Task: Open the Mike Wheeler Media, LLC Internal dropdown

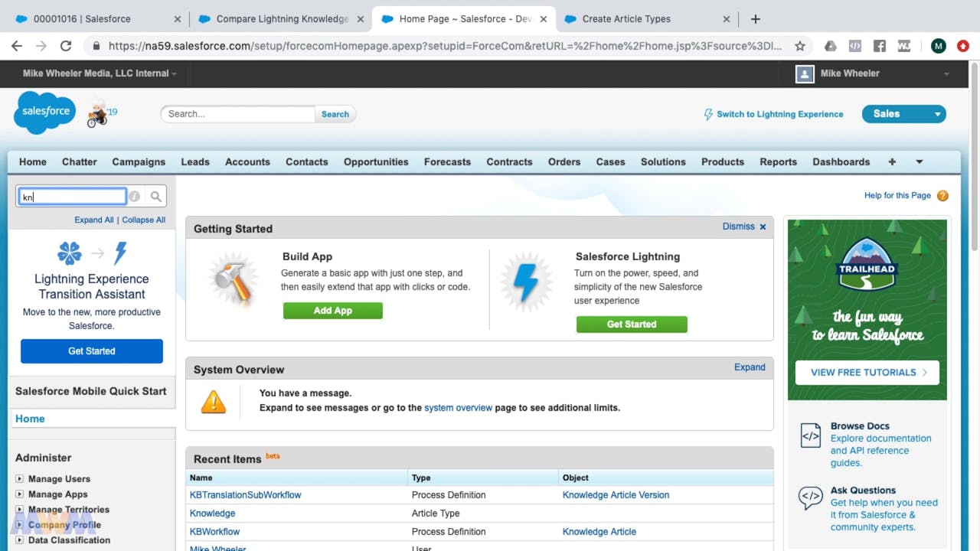Action: [100, 73]
